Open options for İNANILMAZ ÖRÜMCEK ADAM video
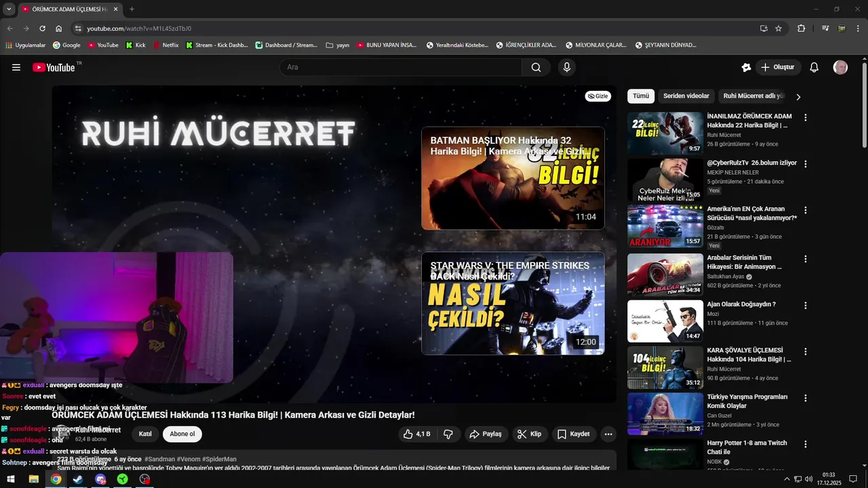The image size is (868, 488). tap(806, 117)
